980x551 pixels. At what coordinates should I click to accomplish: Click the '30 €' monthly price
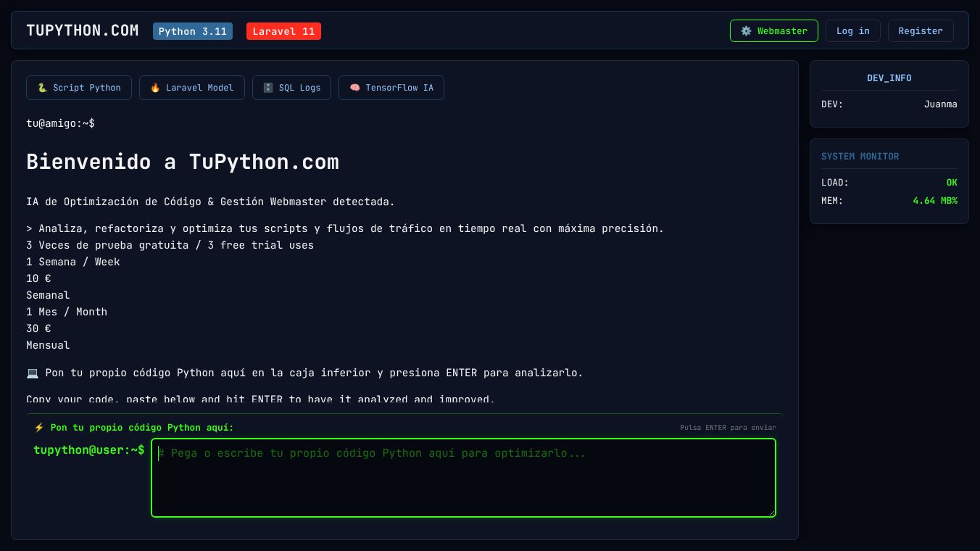38,328
